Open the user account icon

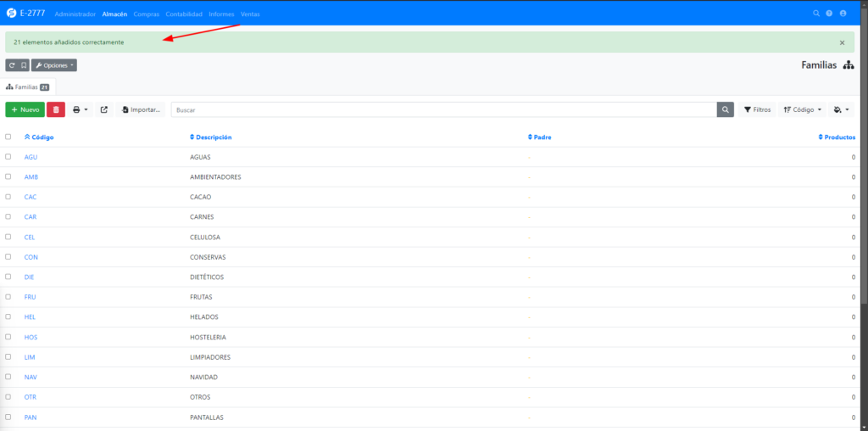pyautogui.click(x=843, y=14)
